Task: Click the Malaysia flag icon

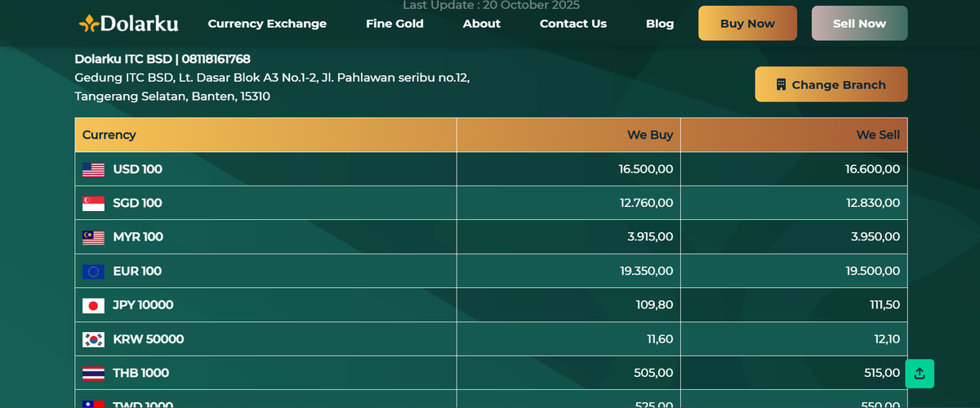Action: (93, 237)
